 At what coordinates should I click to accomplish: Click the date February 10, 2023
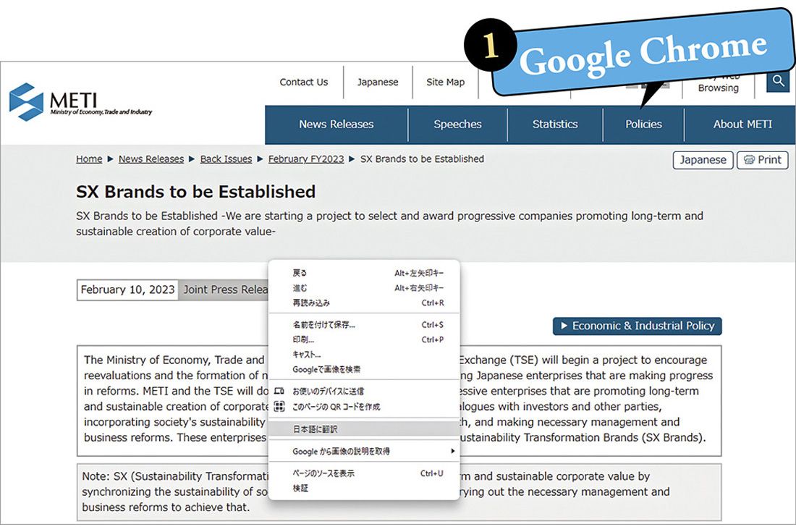[127, 290]
